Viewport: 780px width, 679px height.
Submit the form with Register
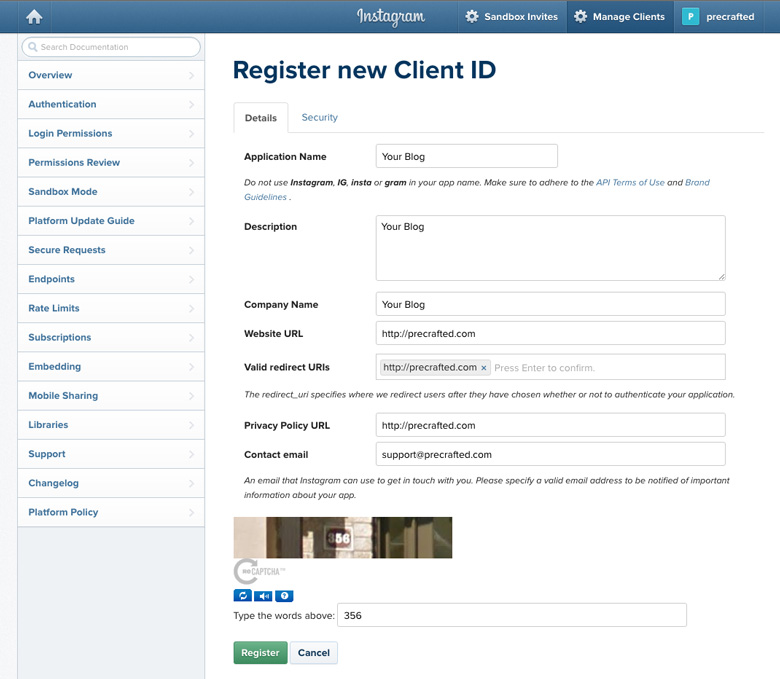click(260, 653)
